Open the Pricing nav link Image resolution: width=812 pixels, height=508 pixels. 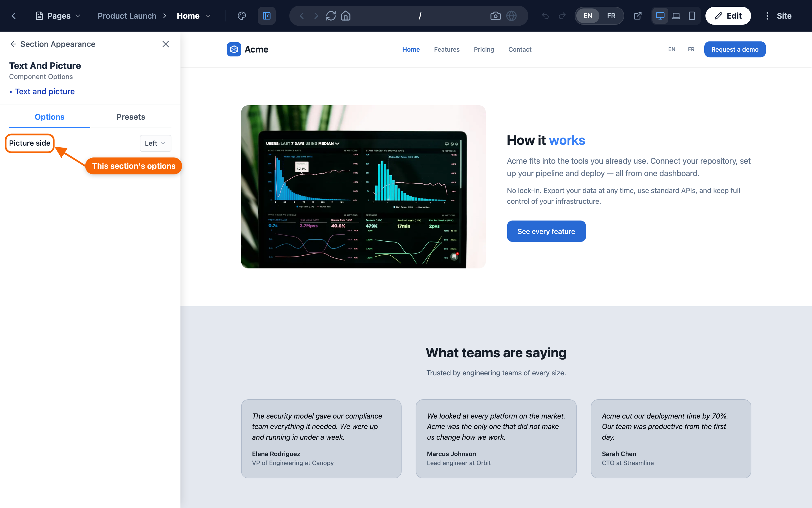point(484,49)
